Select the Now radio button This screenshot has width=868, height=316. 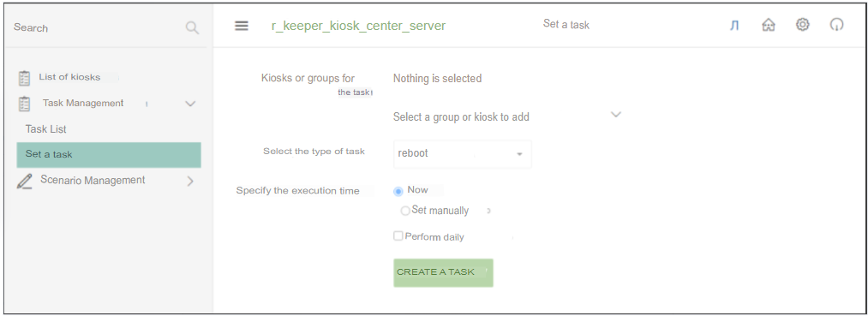[398, 192]
